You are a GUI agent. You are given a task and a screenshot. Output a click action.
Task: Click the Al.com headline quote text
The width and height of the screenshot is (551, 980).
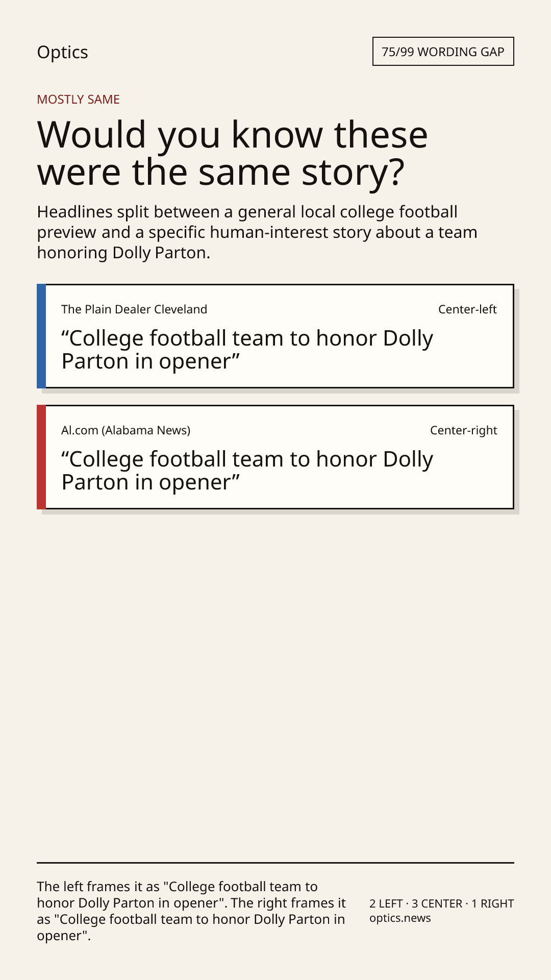pos(247,471)
